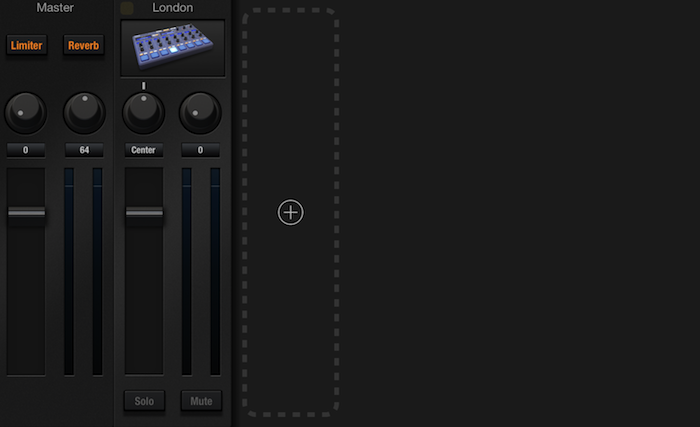Select the Master value field showing 0
This screenshot has width=700, height=427.
[x=25, y=150]
